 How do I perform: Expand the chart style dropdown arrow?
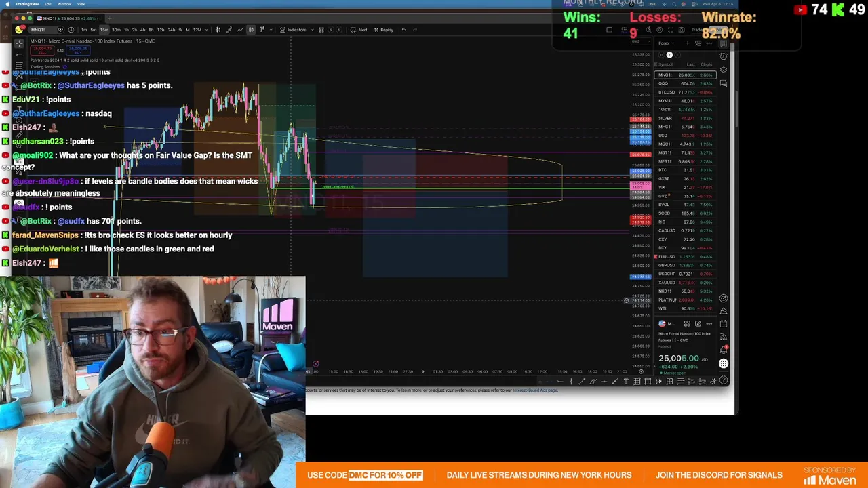(271, 30)
